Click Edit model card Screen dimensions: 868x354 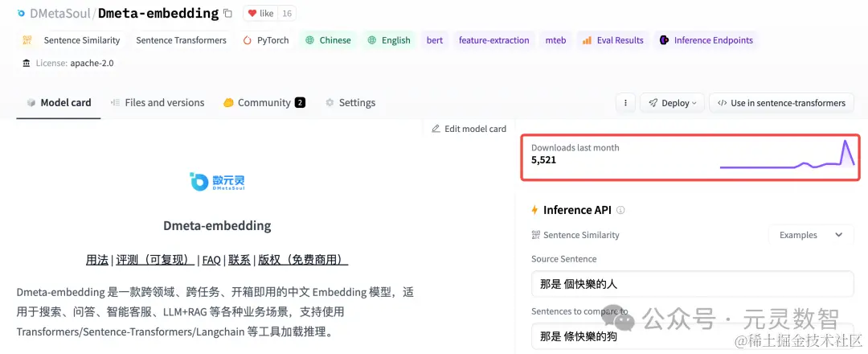(469, 129)
